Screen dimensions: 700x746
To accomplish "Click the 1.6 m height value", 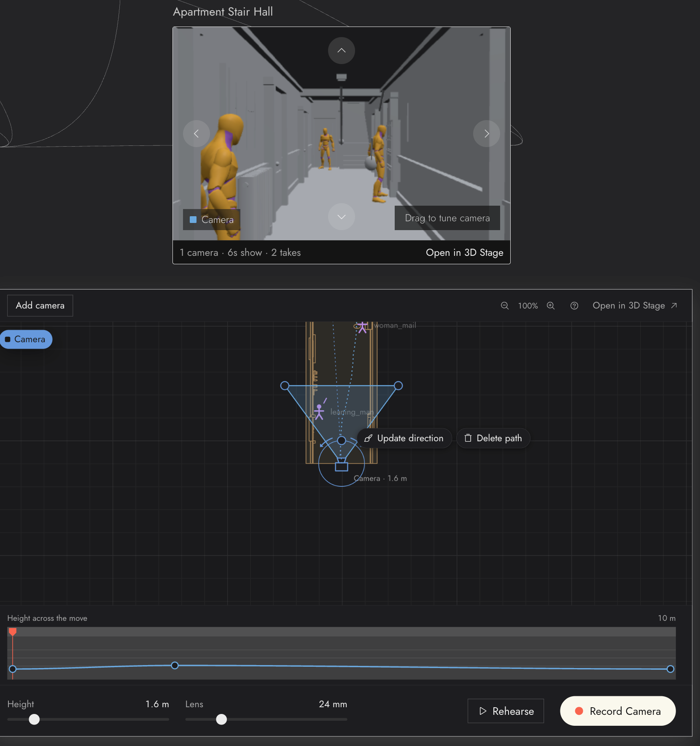I will pyautogui.click(x=157, y=704).
